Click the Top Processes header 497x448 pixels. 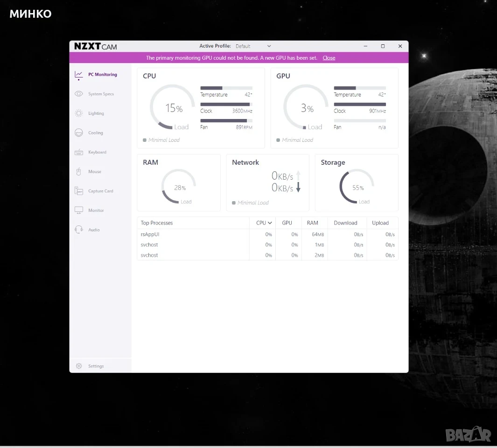(x=157, y=223)
